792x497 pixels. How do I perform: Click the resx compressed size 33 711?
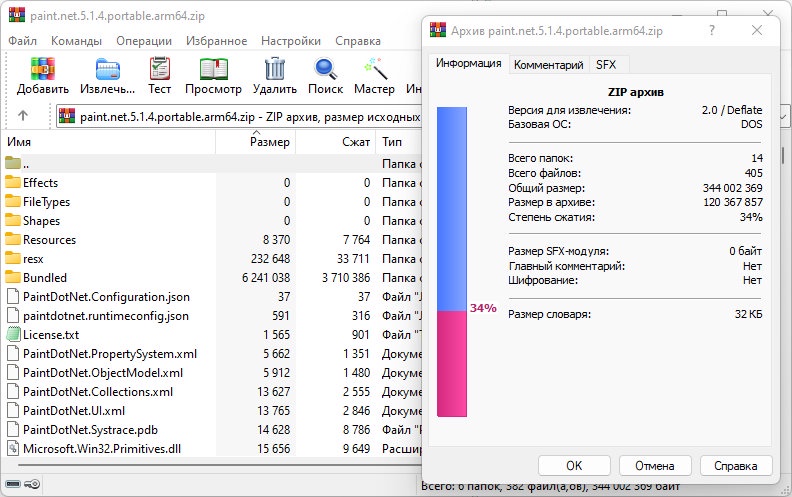(x=353, y=259)
